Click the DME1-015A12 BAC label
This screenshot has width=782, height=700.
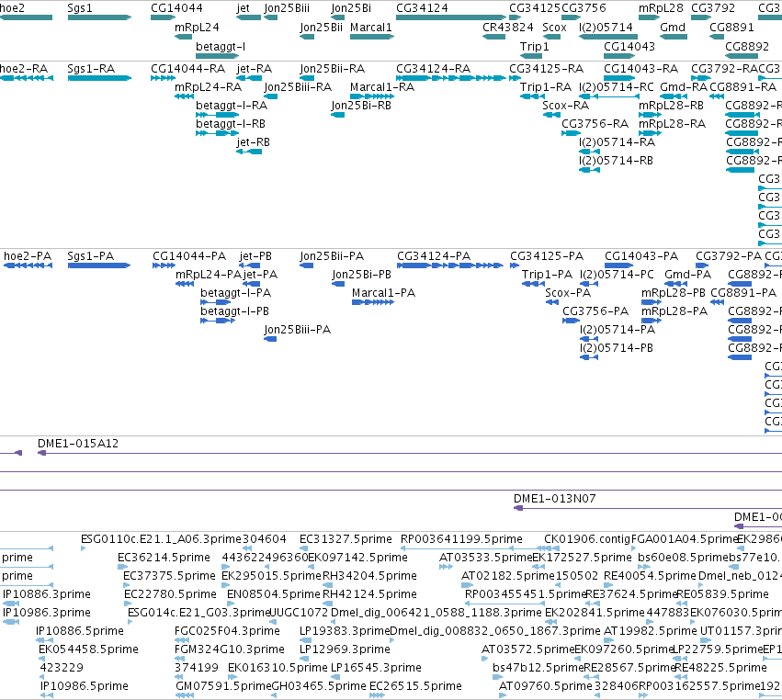coord(78,444)
